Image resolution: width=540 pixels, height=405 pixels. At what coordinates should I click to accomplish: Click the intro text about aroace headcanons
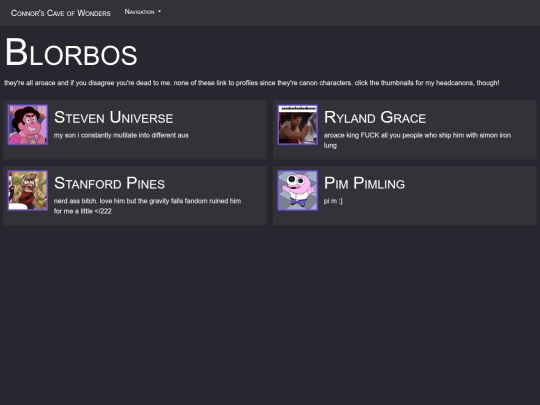(x=252, y=83)
